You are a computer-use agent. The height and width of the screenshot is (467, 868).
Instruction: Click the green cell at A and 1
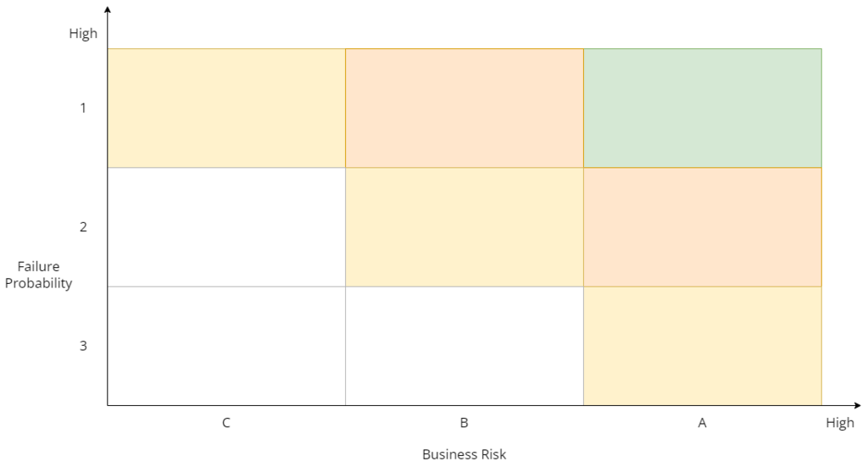point(702,108)
